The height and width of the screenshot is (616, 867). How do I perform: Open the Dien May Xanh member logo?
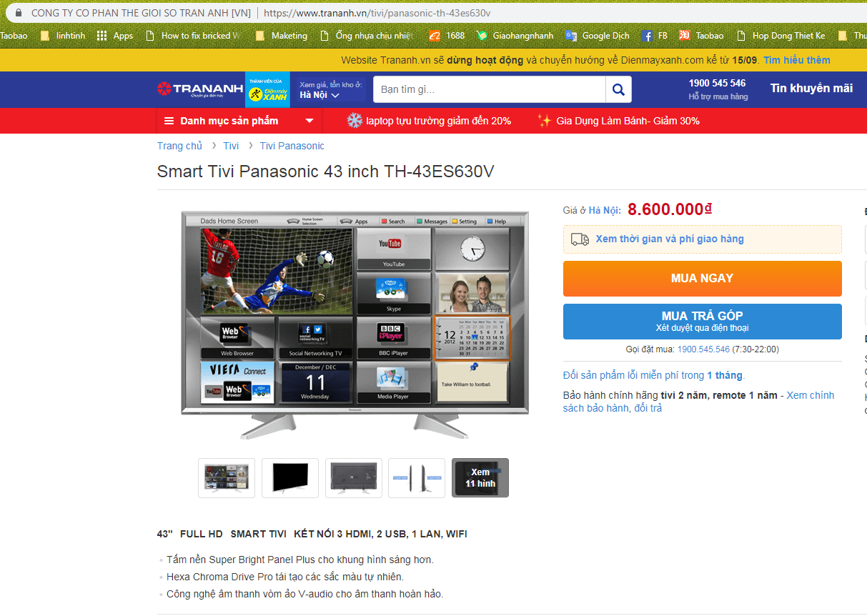267,90
